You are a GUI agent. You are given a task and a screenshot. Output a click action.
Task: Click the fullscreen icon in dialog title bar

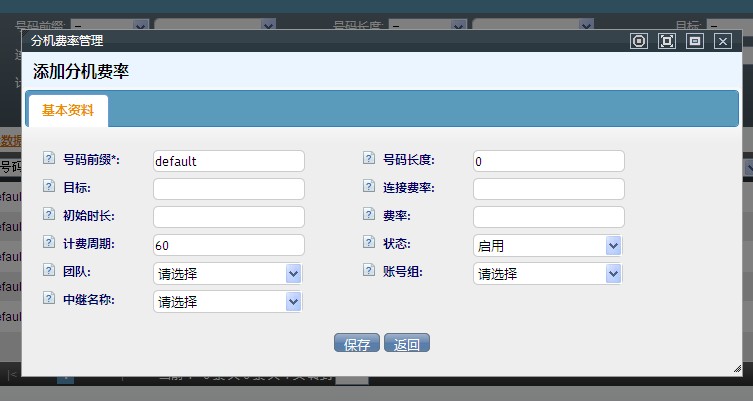(667, 41)
